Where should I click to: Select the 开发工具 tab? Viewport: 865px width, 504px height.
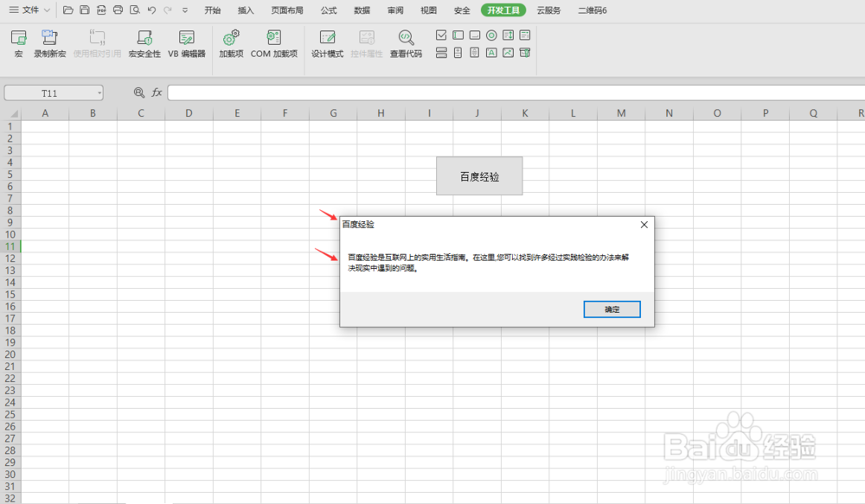[503, 10]
